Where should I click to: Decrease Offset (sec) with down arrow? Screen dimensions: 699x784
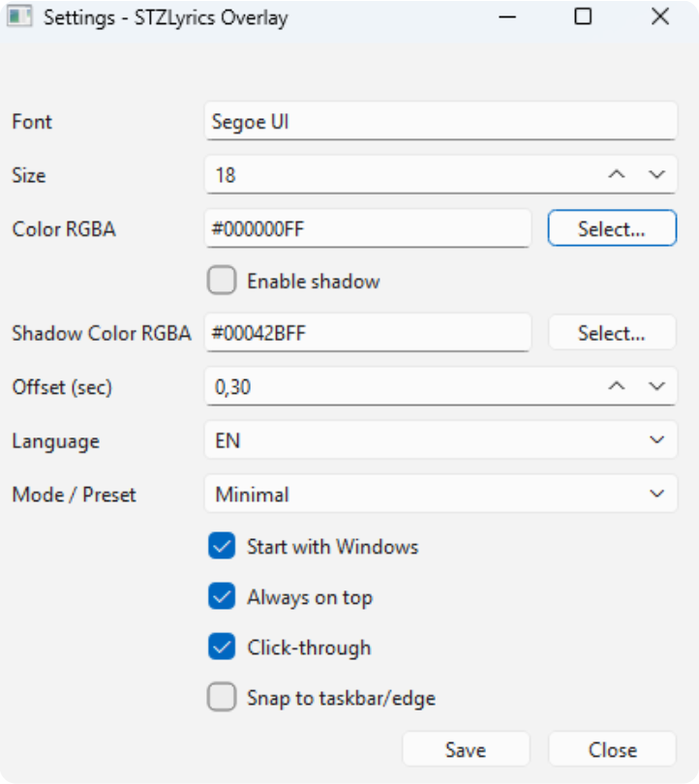tap(656, 386)
